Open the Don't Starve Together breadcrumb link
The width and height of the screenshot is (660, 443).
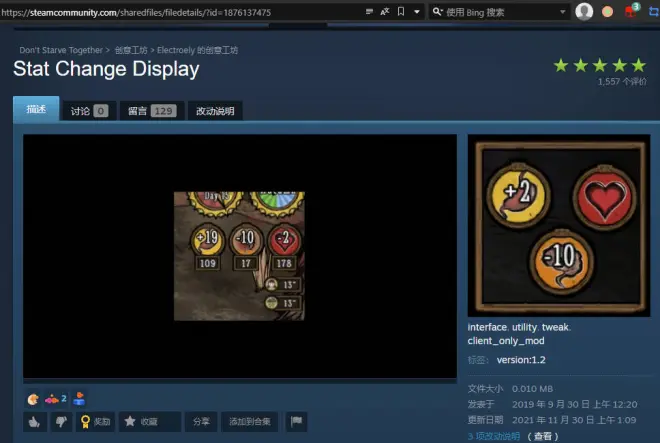pos(61,50)
